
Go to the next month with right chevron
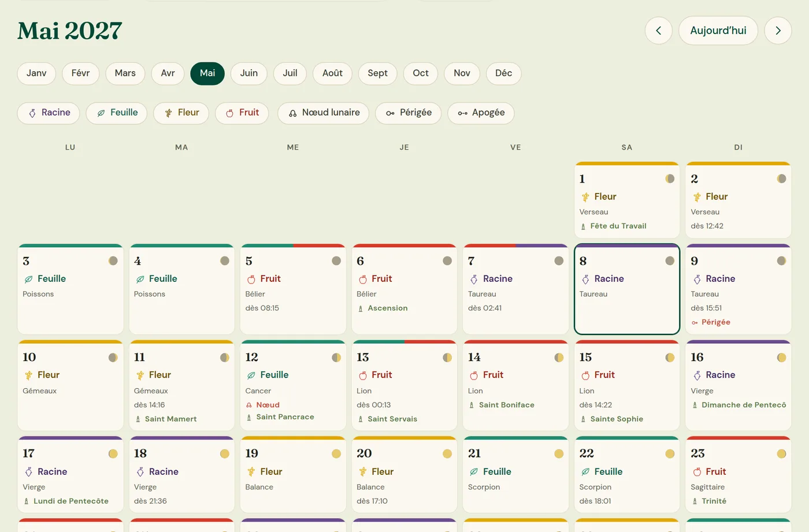click(778, 31)
